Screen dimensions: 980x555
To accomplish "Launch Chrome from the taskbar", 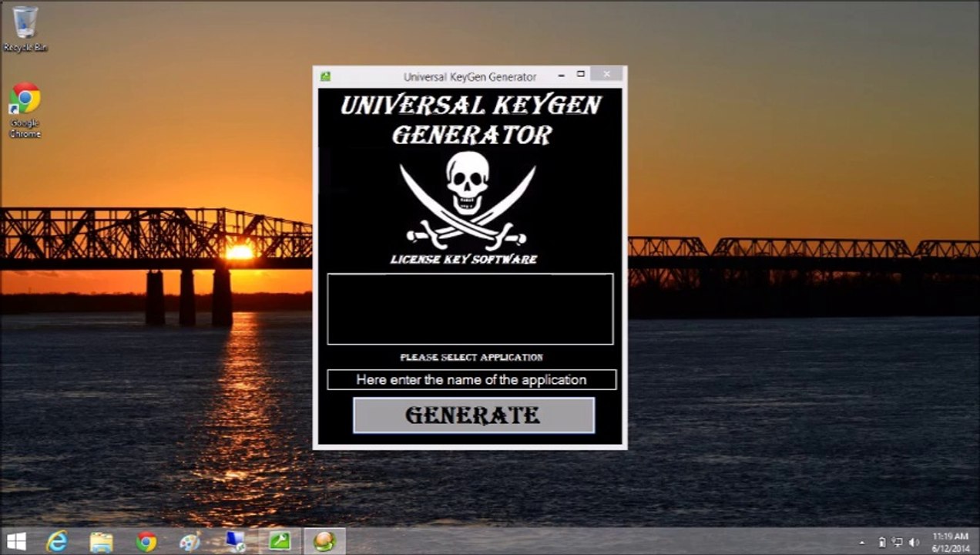I will pyautogui.click(x=146, y=541).
